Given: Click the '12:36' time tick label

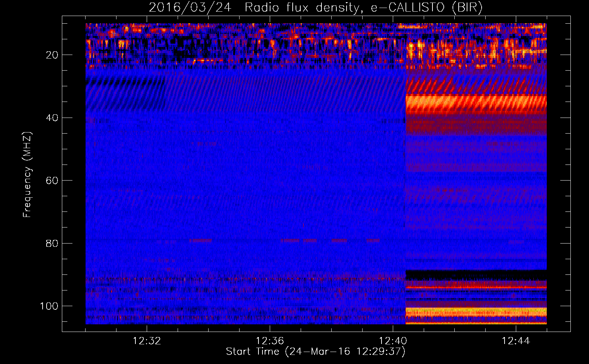Looking at the screenshot, I should 270,341.
